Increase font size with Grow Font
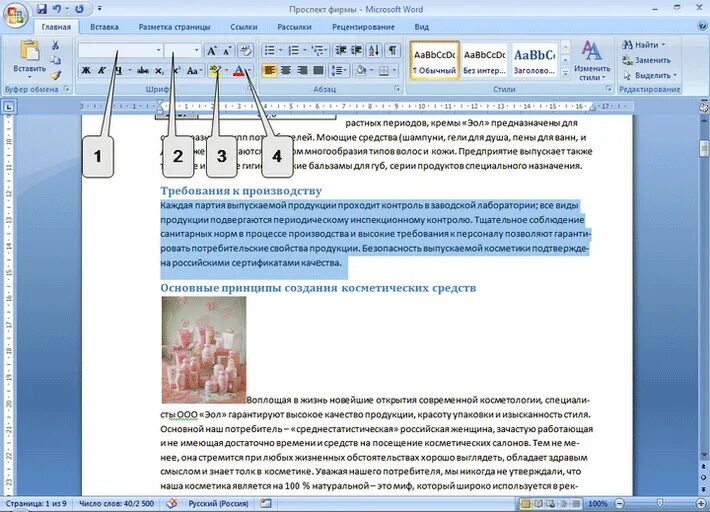710x512 pixels. (x=211, y=51)
